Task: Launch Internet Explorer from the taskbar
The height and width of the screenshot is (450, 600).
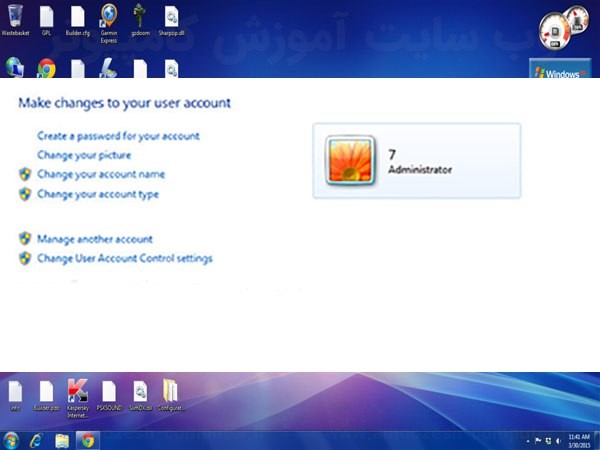Action: [37, 440]
